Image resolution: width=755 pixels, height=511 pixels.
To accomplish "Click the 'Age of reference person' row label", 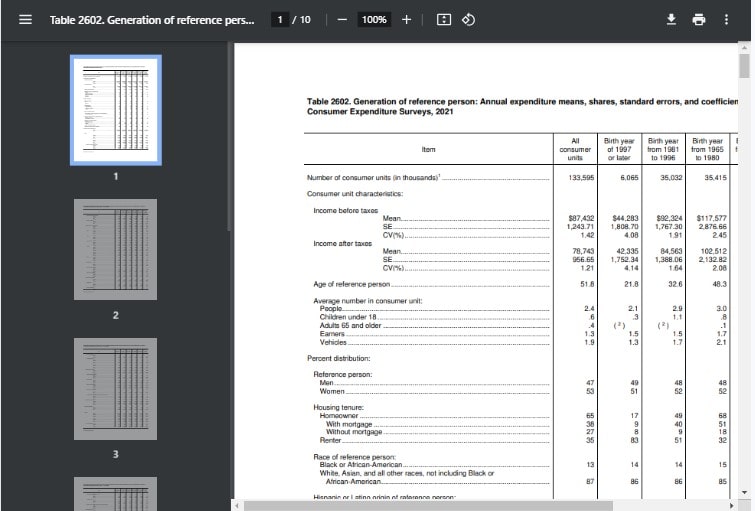I will coord(351,284).
